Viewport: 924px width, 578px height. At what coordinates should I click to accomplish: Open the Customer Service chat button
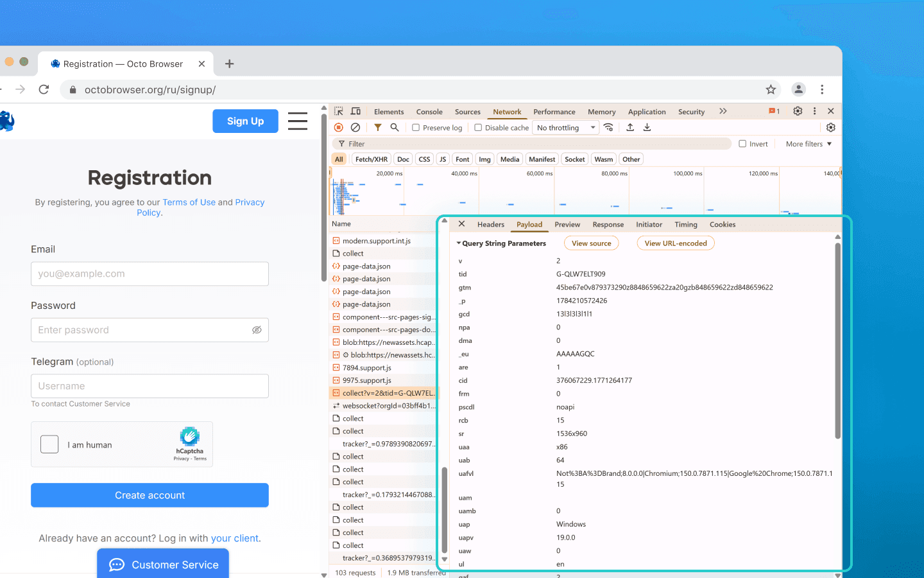point(163,564)
